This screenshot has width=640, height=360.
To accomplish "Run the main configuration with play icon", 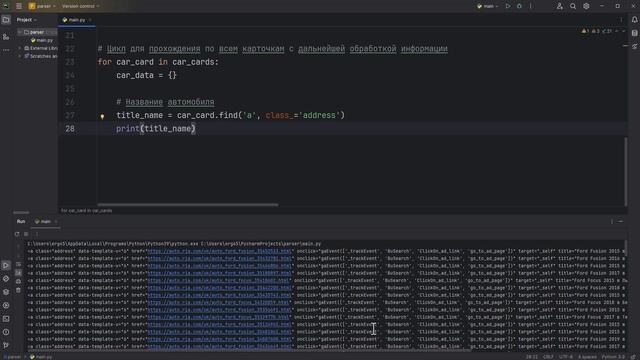I will pyautogui.click(x=508, y=6).
